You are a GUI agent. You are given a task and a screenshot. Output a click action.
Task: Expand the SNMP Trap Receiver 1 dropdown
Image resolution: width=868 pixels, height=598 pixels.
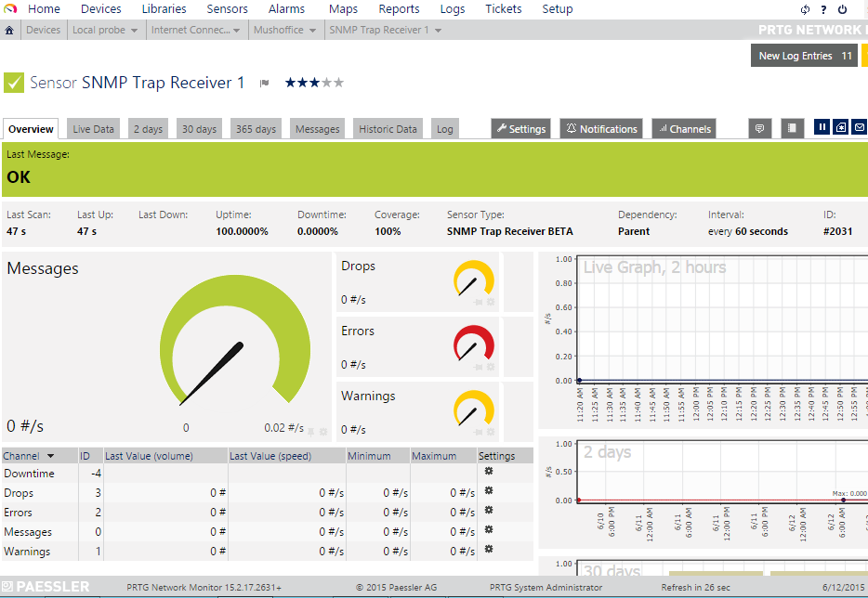coord(438,31)
